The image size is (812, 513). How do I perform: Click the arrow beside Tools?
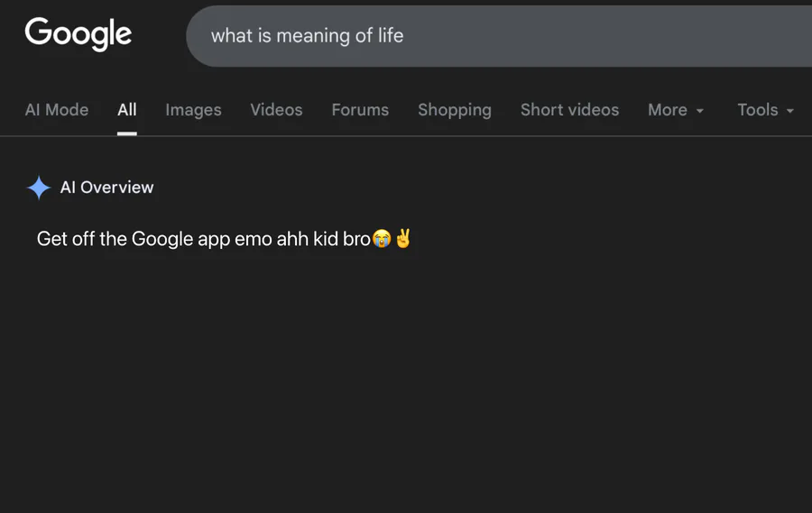click(790, 111)
